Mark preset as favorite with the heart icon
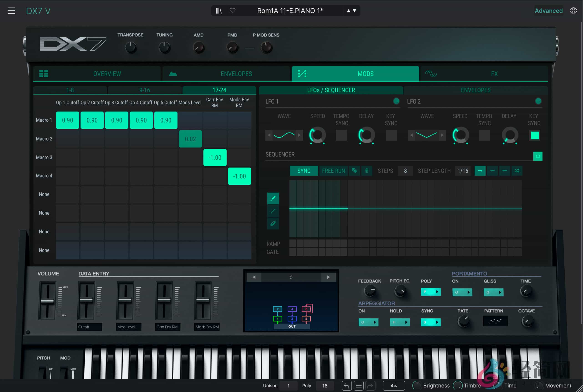The width and height of the screenshot is (583, 392). click(x=233, y=10)
